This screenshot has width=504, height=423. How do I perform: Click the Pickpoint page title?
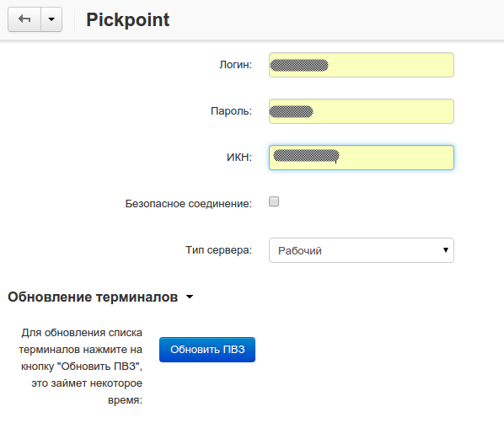pyautogui.click(x=127, y=20)
